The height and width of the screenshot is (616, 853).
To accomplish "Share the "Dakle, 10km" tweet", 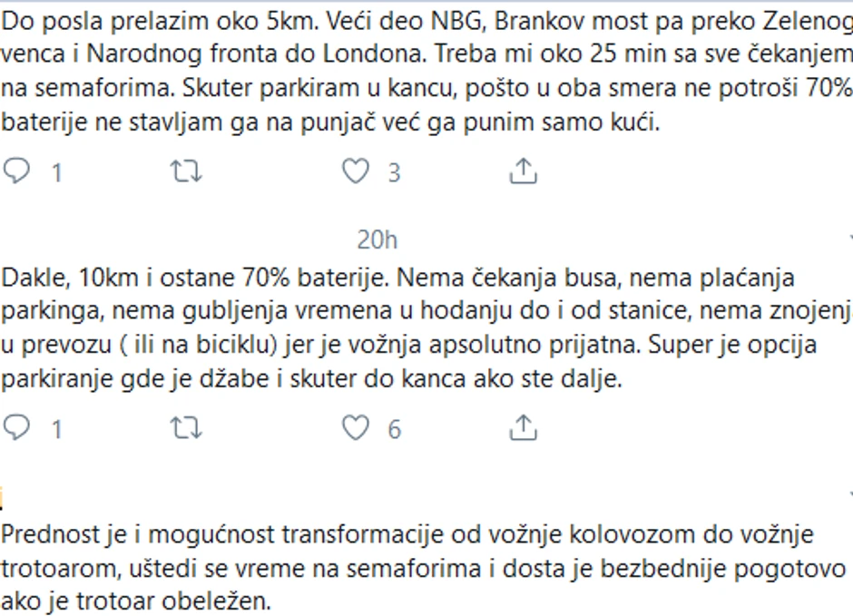I will coord(524,427).
